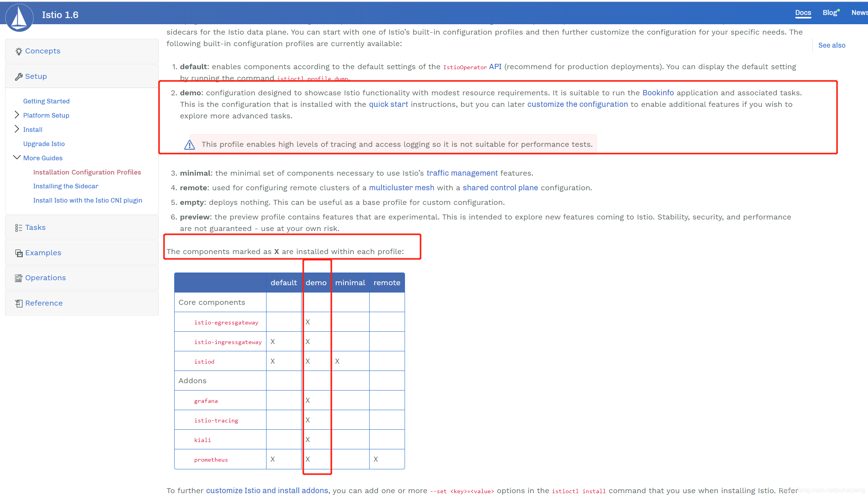Screen dimensions: 868x497
Task: Click the X for prometheus under remote
Action: pos(376,459)
